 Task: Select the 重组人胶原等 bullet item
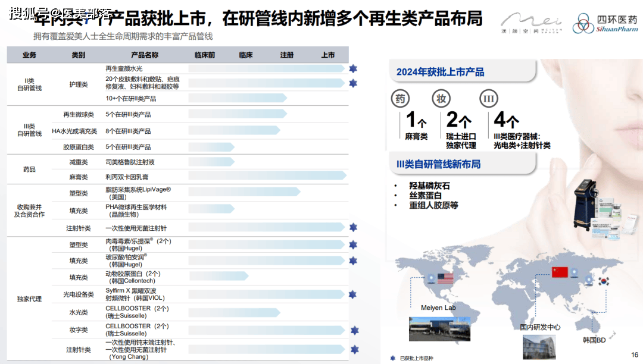click(x=433, y=205)
